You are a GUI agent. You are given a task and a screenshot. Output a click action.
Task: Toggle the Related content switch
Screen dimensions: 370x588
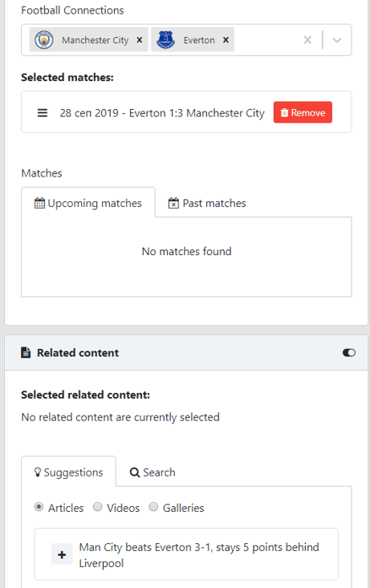(349, 352)
